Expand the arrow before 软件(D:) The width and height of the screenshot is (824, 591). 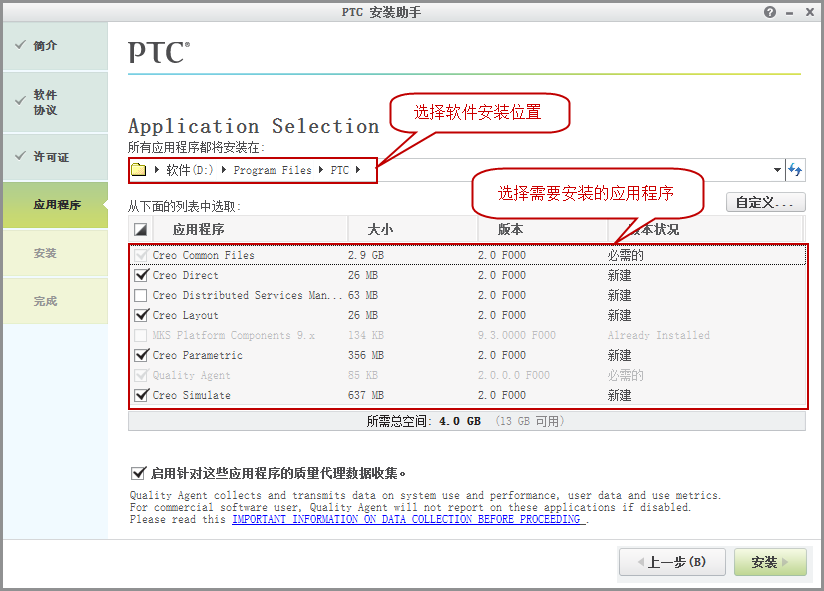(x=157, y=170)
